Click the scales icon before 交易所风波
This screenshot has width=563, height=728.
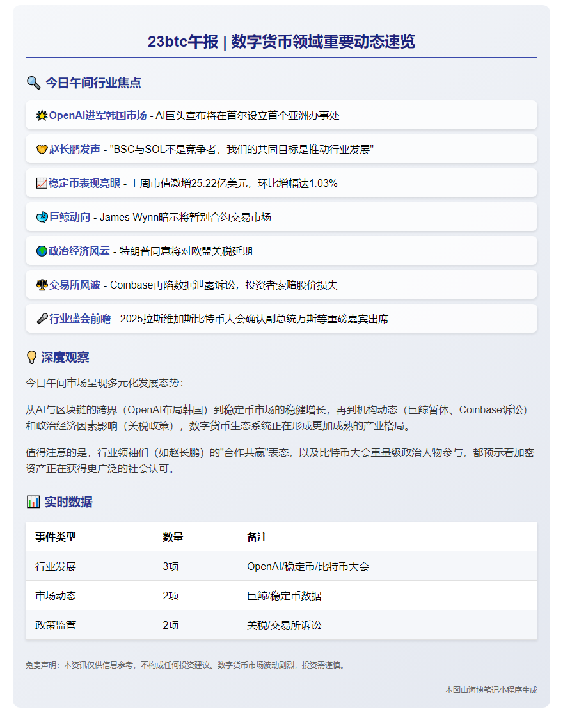tap(42, 285)
